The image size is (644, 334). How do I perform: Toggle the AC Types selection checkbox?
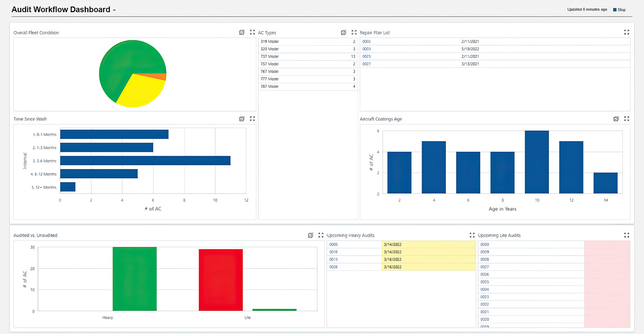point(344,32)
